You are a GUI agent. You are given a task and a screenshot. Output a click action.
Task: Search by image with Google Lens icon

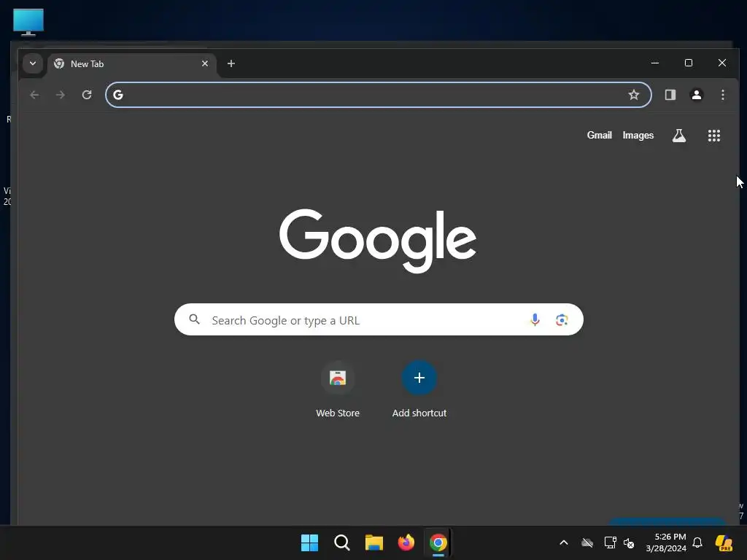tap(562, 319)
